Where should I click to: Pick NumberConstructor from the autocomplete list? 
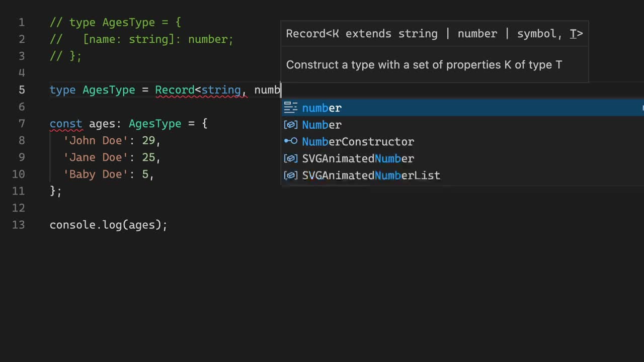click(x=358, y=141)
